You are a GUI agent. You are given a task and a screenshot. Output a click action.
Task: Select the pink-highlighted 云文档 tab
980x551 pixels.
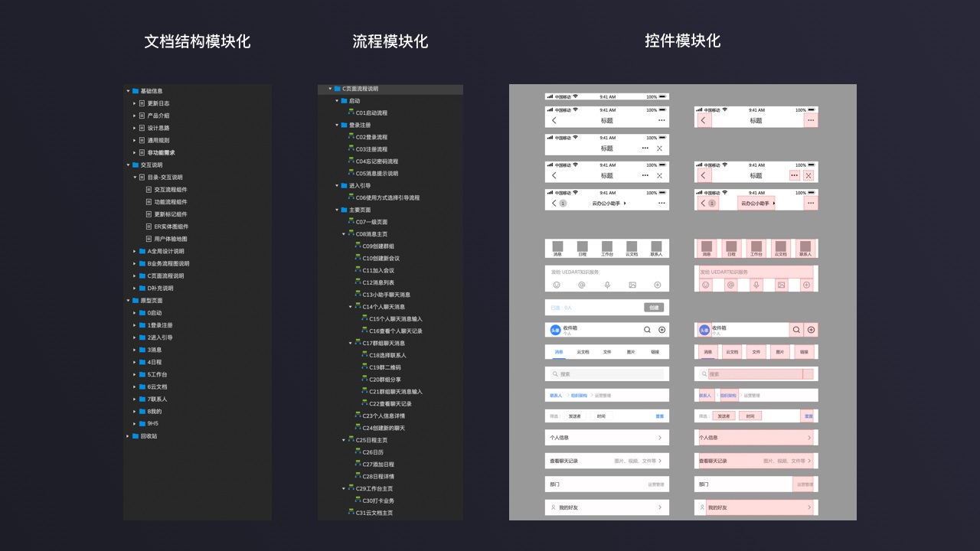(731, 352)
